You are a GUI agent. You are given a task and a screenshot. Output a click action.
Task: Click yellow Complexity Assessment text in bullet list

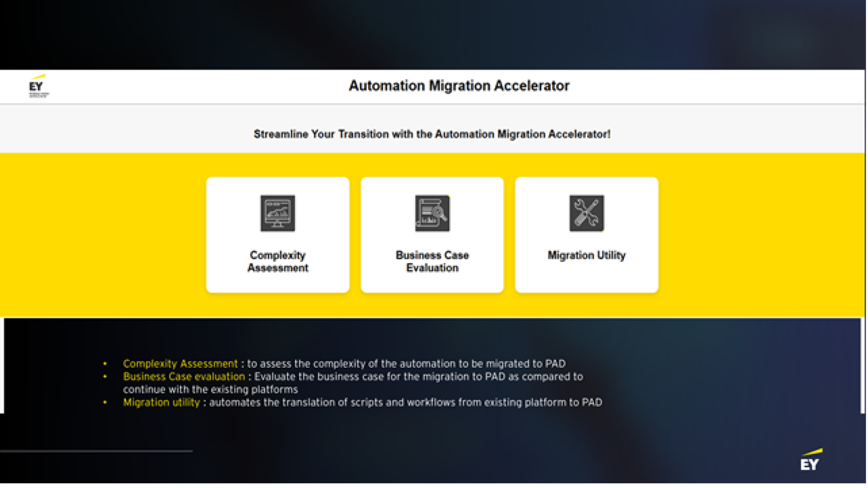(180, 364)
